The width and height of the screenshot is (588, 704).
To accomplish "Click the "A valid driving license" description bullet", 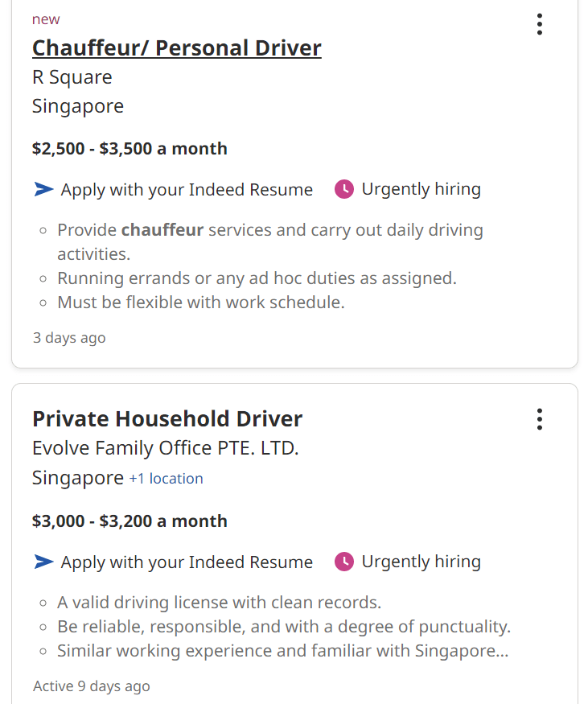I will pyautogui.click(x=219, y=603).
